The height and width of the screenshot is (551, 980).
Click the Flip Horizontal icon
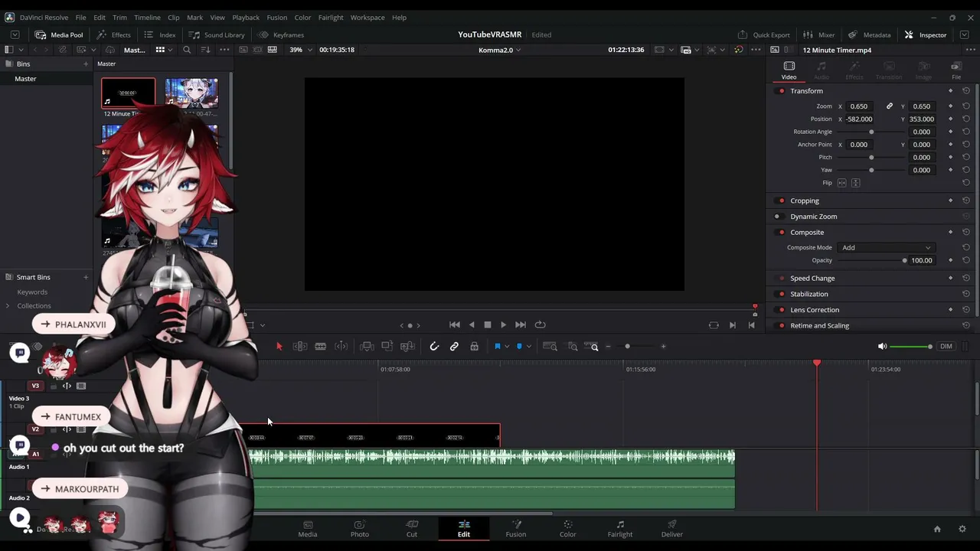pos(842,183)
